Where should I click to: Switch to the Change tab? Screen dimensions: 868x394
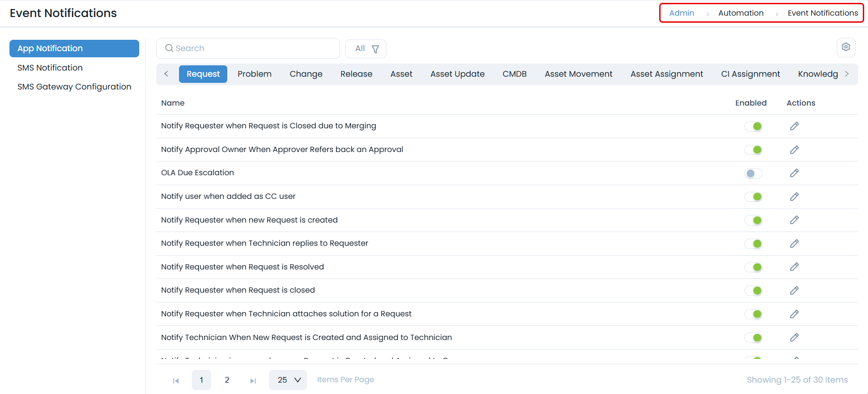click(306, 74)
